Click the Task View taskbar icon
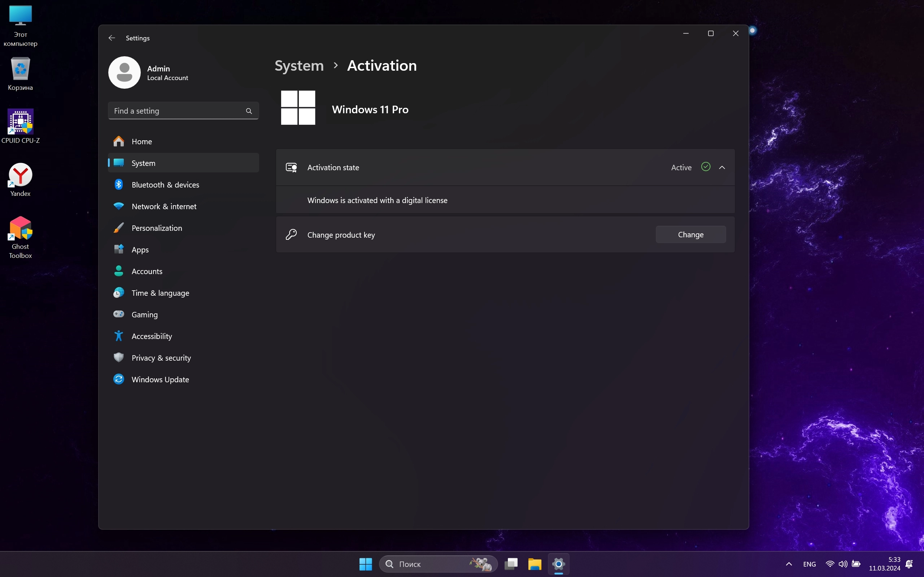The image size is (924, 577). click(x=511, y=564)
